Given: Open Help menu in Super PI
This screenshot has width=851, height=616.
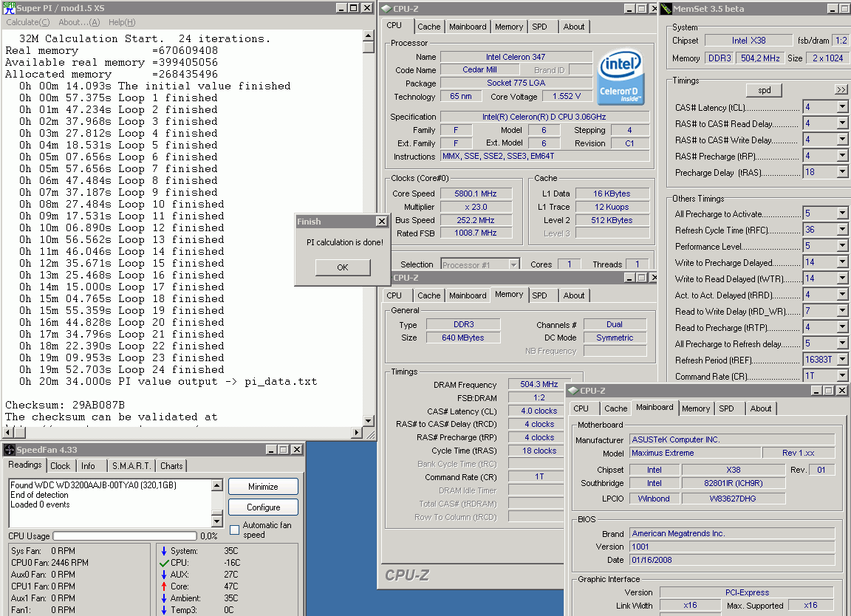Looking at the screenshot, I should pyautogui.click(x=122, y=22).
